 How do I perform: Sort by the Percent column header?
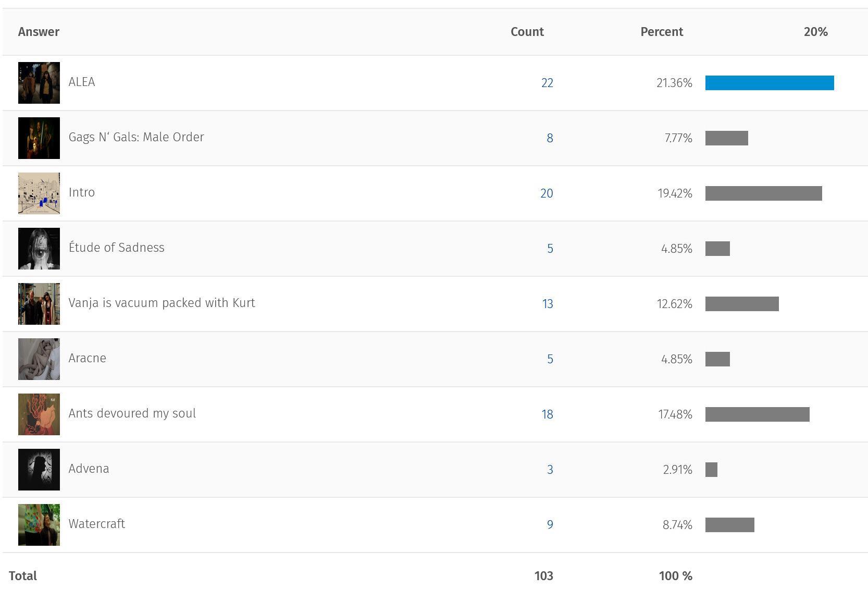[662, 32]
